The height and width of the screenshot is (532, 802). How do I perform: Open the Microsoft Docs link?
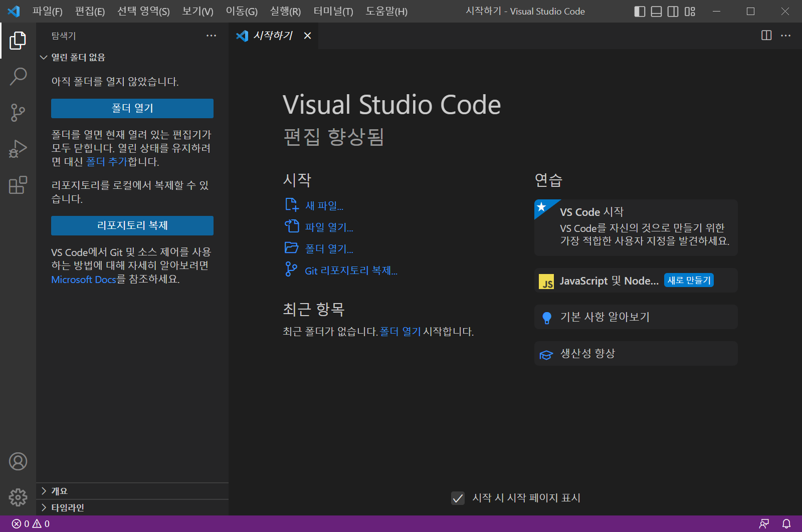[x=84, y=280]
